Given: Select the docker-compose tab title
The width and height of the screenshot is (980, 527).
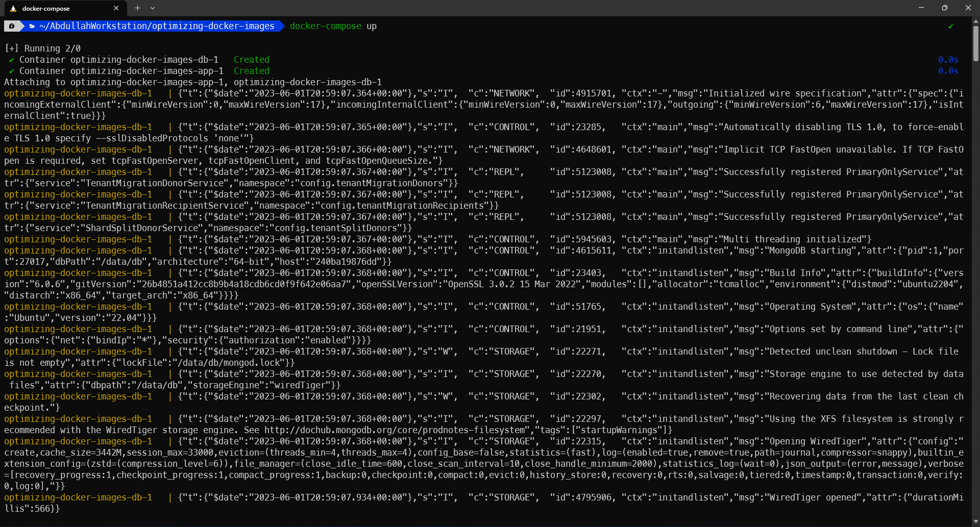Looking at the screenshot, I should [x=46, y=9].
